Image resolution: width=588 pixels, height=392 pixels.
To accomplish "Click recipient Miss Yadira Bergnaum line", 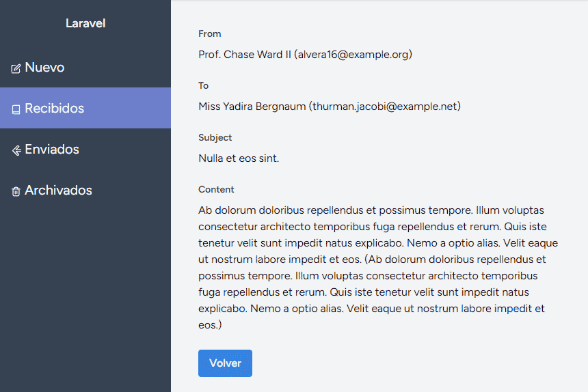I will point(330,107).
